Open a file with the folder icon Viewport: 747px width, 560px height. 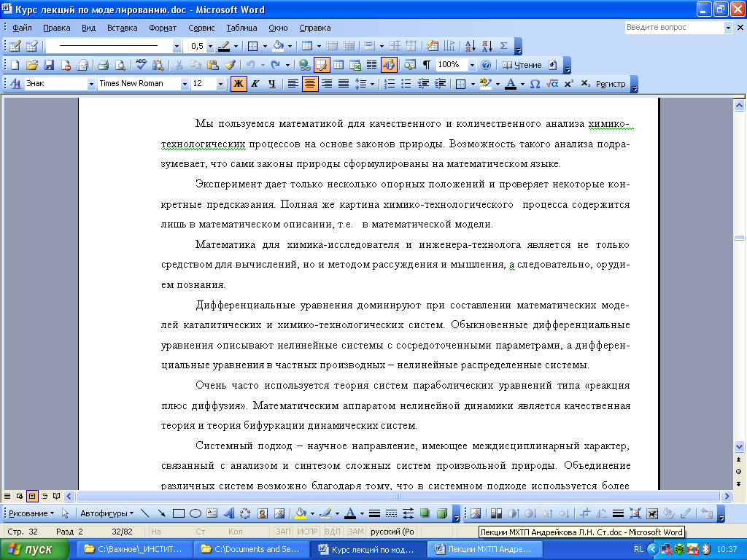click(32, 65)
